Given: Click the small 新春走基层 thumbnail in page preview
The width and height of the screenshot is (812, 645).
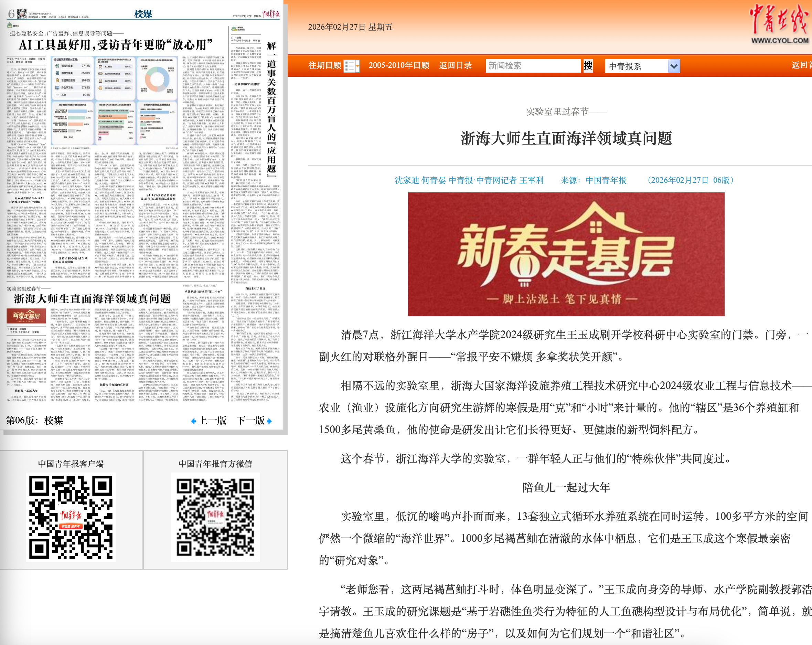Looking at the screenshot, I should click(26, 316).
